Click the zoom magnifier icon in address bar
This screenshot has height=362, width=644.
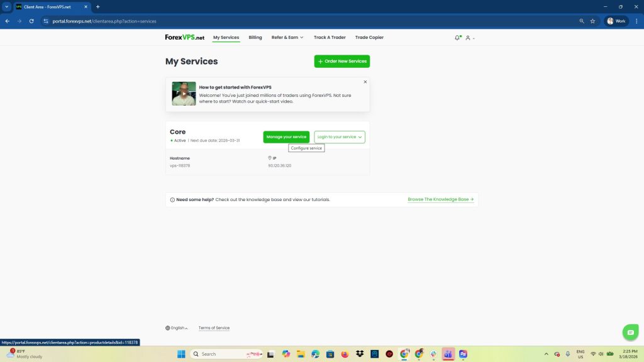(x=581, y=21)
